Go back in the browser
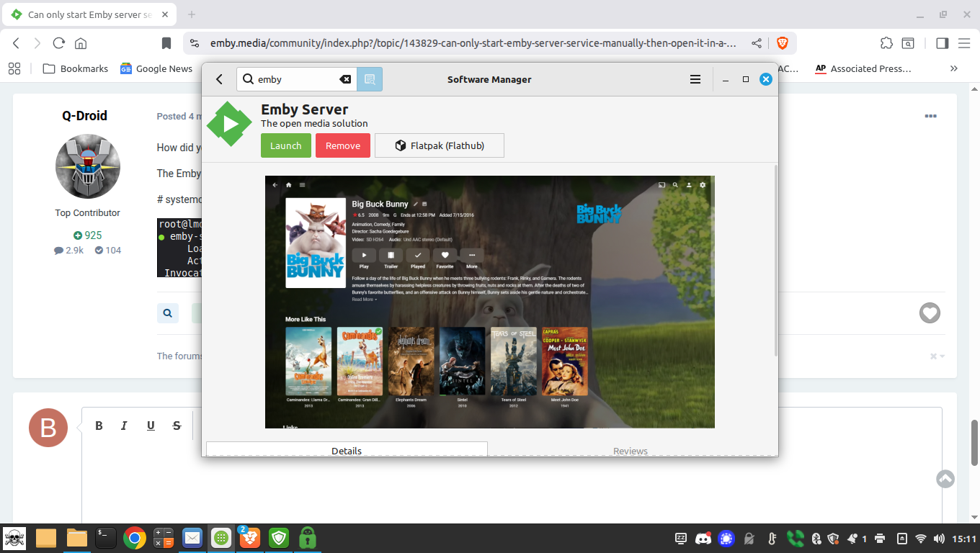The width and height of the screenshot is (980, 553). (x=16, y=43)
